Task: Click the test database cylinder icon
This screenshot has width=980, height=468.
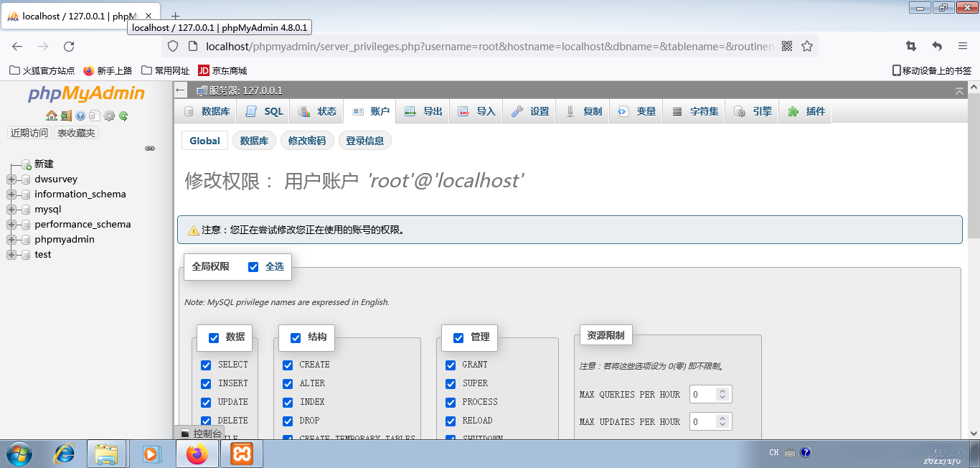Action: coord(26,255)
